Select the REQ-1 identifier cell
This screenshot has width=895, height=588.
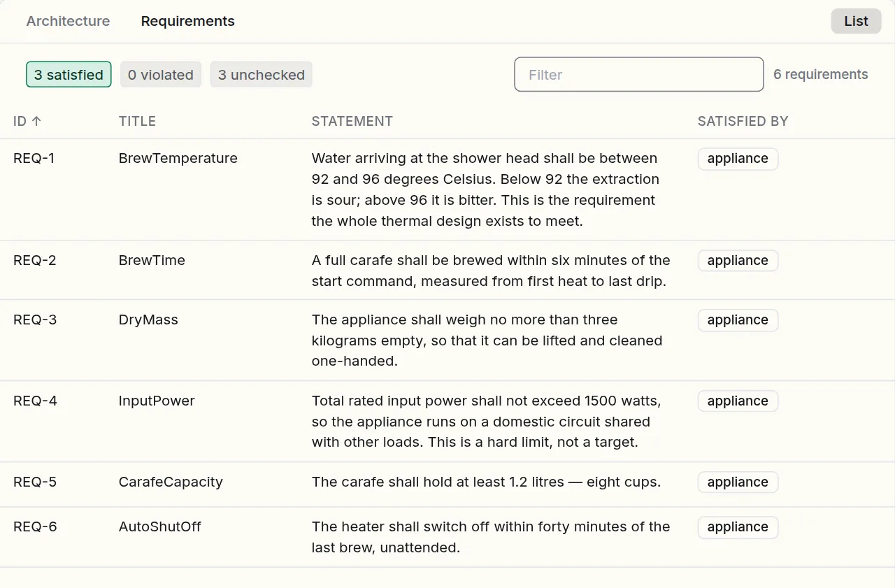[34, 158]
